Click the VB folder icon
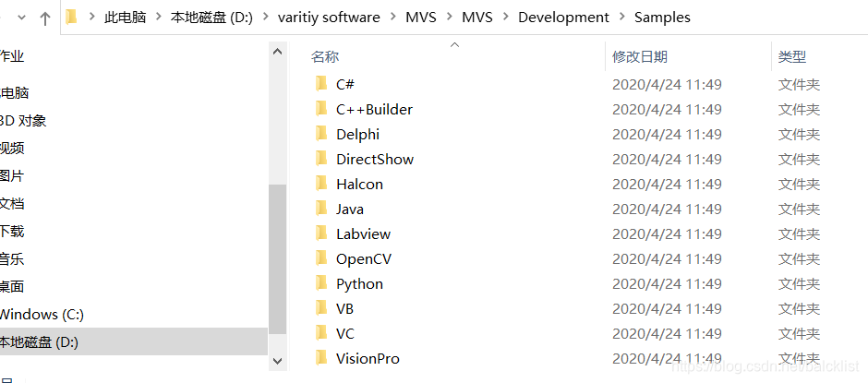The height and width of the screenshot is (383, 868). pos(321,308)
